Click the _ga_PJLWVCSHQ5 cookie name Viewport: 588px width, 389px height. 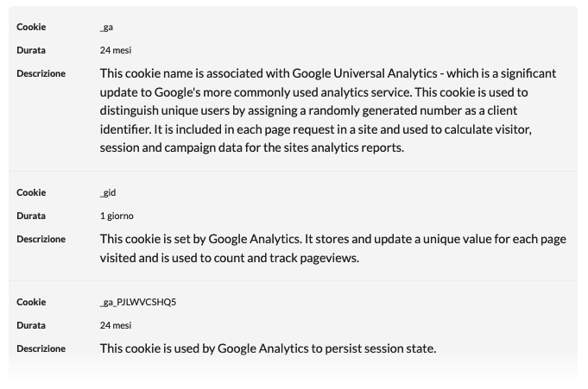138,302
